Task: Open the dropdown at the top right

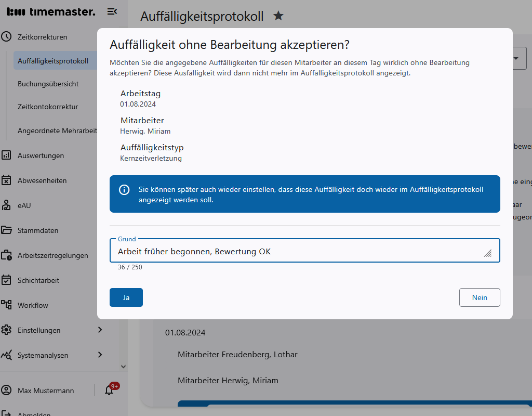Action: point(517,58)
